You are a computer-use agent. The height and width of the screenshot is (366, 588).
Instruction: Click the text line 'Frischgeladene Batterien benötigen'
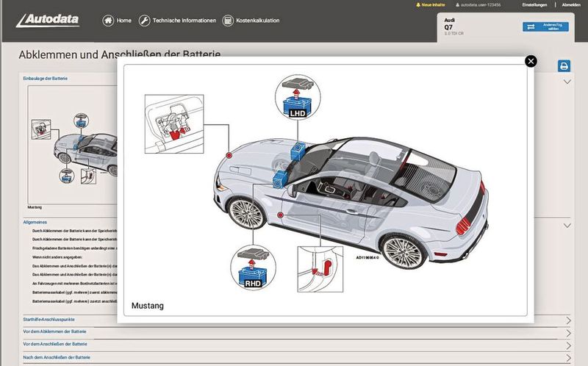click(x=75, y=248)
